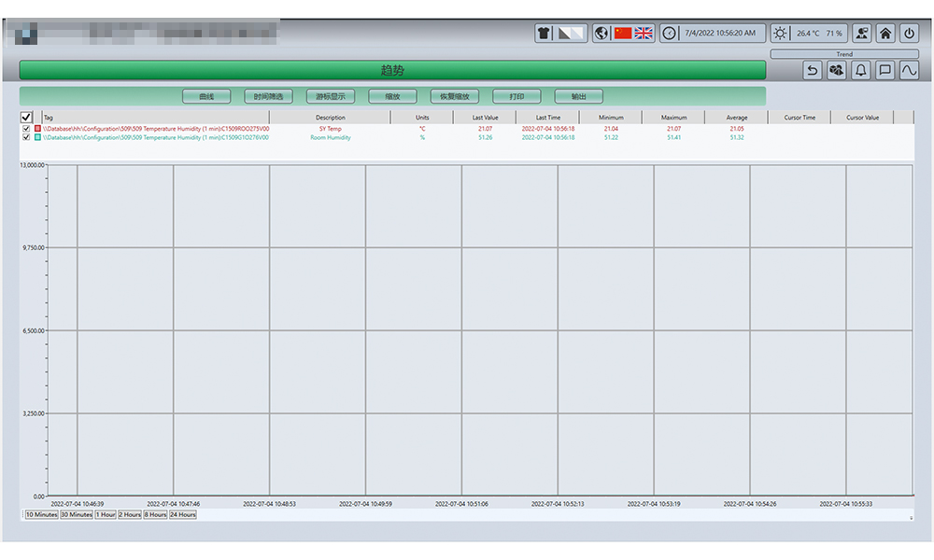Image resolution: width=934 pixels, height=560 pixels.
Task: Sort by the Average column header
Action: (737, 118)
